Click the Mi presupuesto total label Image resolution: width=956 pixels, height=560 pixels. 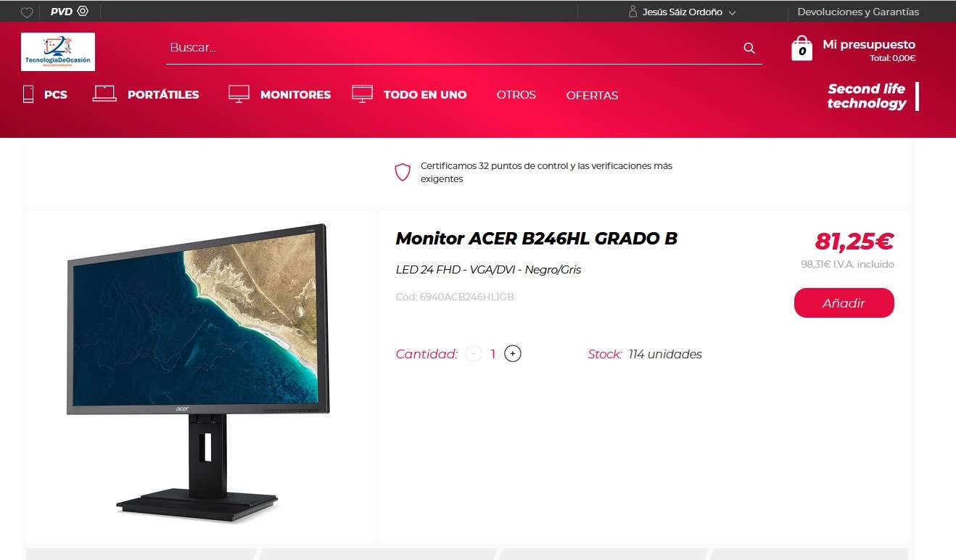[x=893, y=59]
